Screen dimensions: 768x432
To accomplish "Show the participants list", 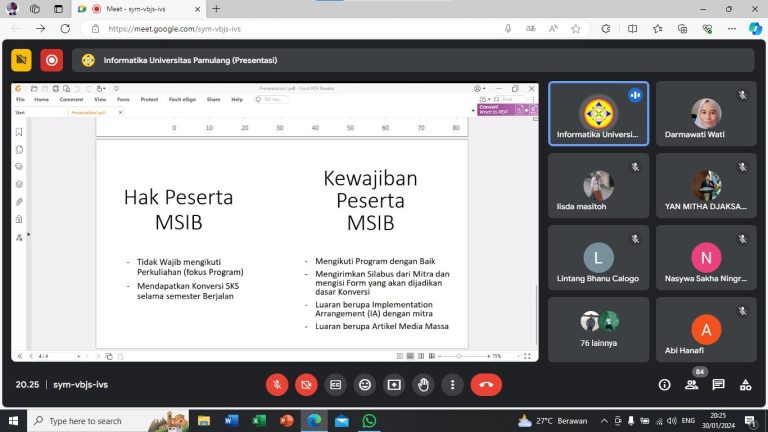I will pyautogui.click(x=691, y=385).
